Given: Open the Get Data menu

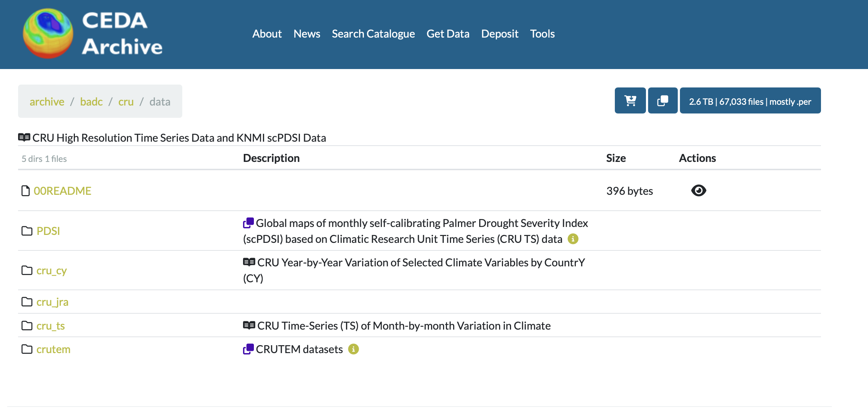Looking at the screenshot, I should coord(448,34).
